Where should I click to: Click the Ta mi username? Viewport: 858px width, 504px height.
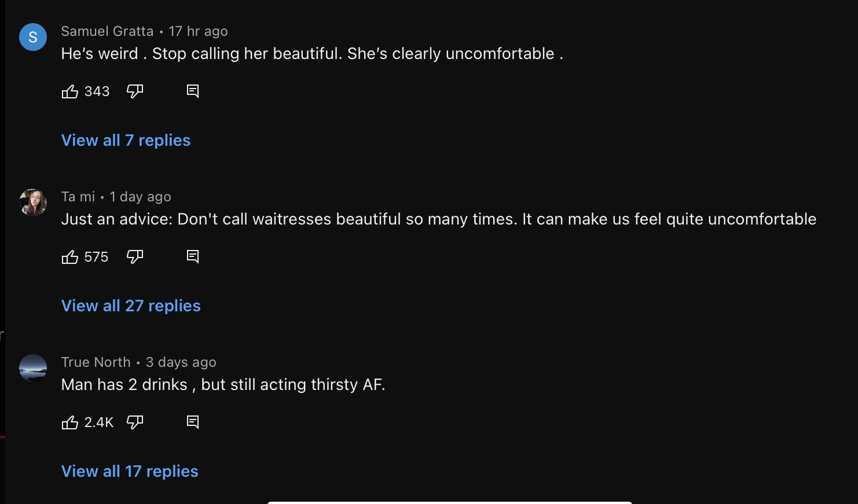[78, 197]
